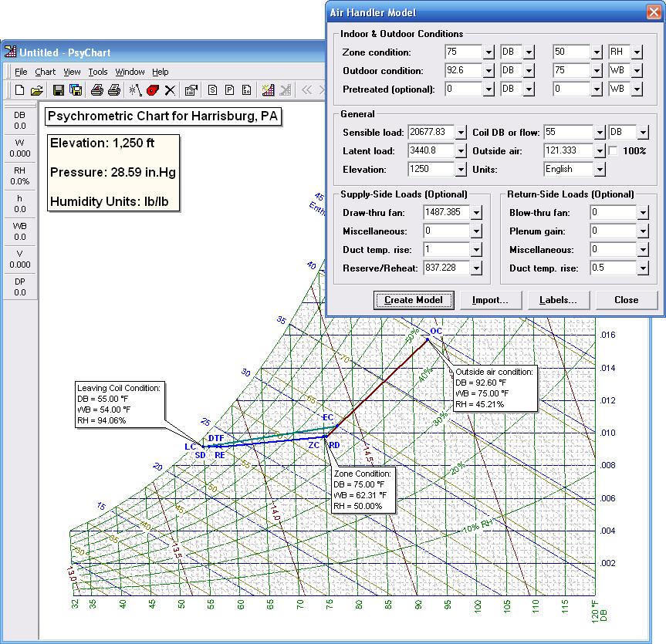Open the File menu
The height and width of the screenshot is (644, 666).
[21, 72]
